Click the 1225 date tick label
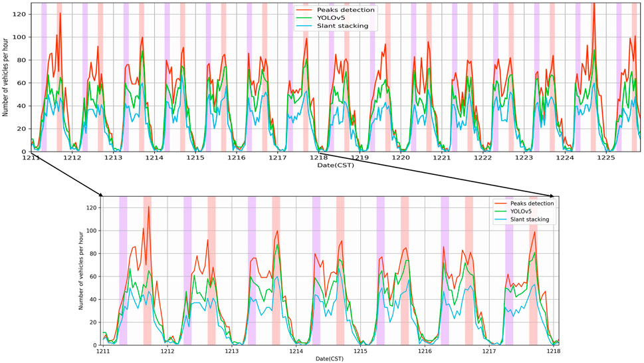This screenshot has width=644, height=363. pyautogui.click(x=606, y=158)
